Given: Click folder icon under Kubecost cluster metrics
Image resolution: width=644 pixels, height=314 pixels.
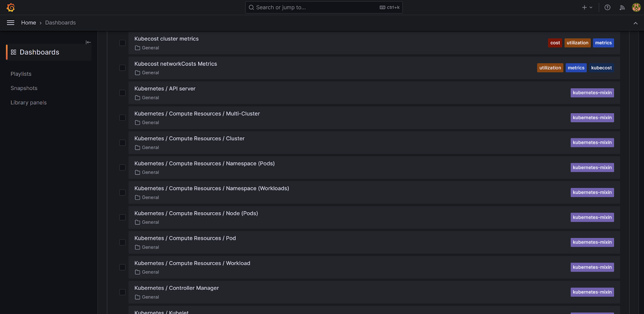Looking at the screenshot, I should tap(137, 48).
